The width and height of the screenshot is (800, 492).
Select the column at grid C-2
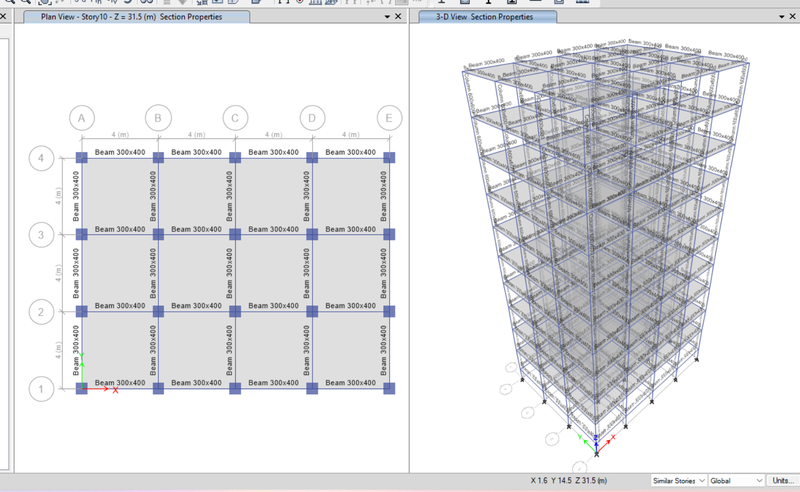tap(235, 311)
